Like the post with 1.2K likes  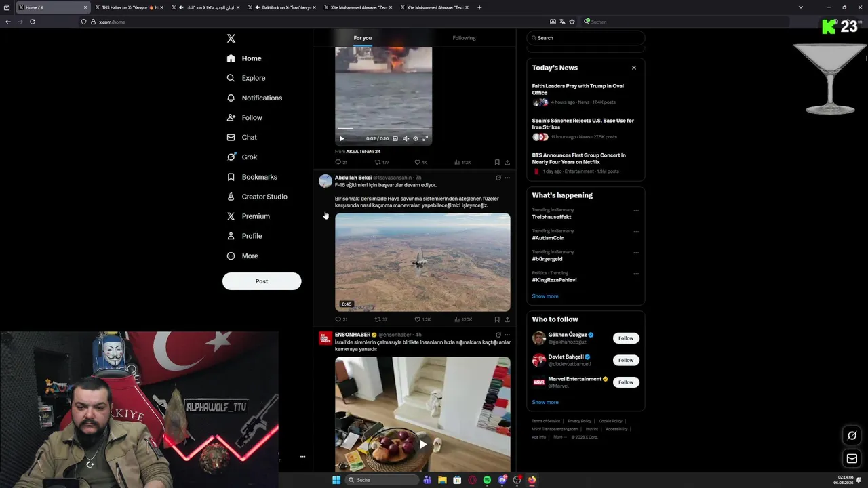point(422,319)
